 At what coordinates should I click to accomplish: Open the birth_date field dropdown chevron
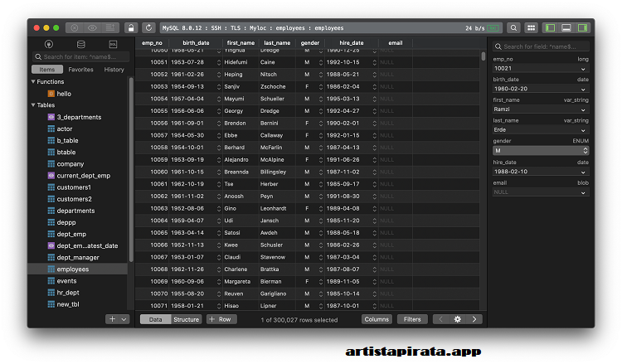point(583,90)
